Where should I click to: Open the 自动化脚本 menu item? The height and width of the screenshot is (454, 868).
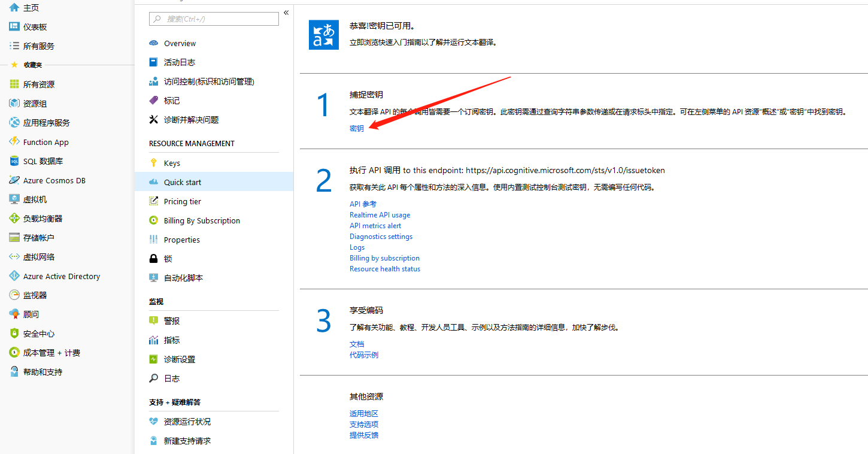[214, 278]
